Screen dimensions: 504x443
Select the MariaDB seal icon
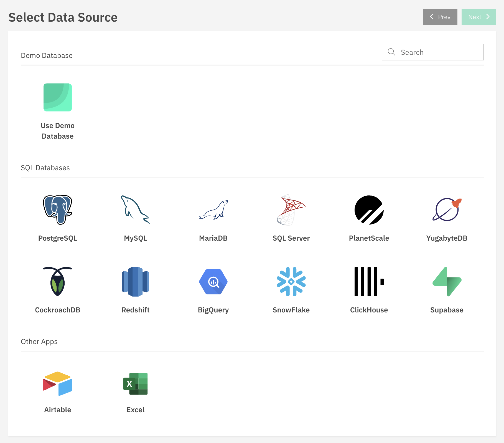click(x=213, y=210)
